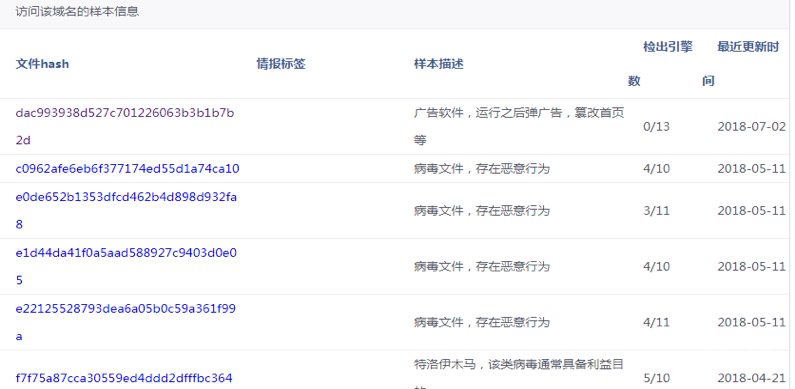This screenshot has width=795, height=389.
Task: Click 2018-05-11 date in e2212552 row
Action: pos(751,322)
